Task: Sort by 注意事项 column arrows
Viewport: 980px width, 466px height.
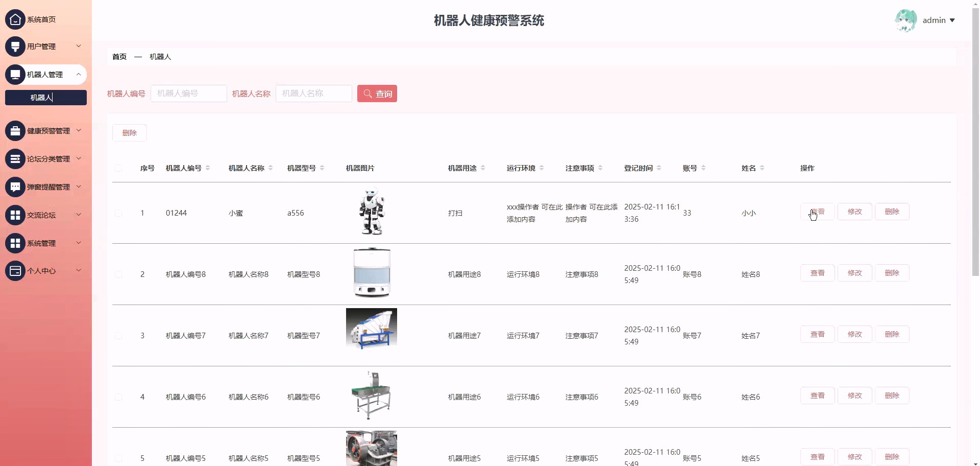Action: coord(600,168)
